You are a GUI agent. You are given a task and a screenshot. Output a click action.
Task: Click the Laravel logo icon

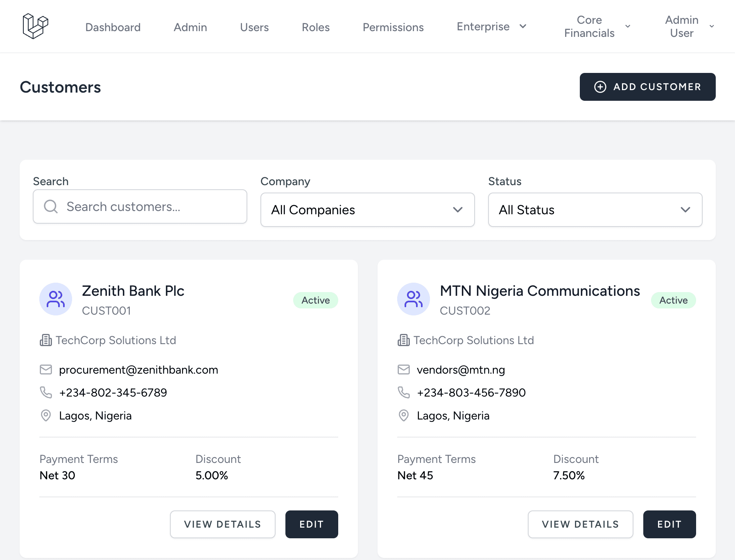coord(35,26)
